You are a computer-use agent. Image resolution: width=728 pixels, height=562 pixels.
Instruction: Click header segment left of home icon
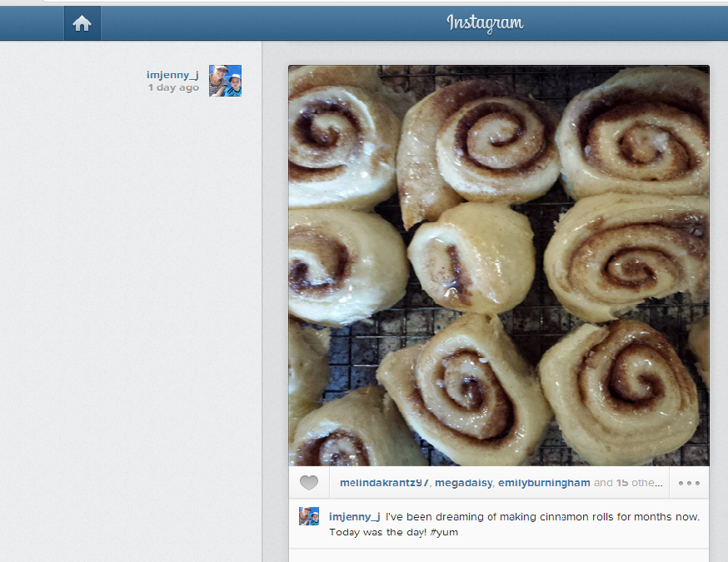click(32, 23)
